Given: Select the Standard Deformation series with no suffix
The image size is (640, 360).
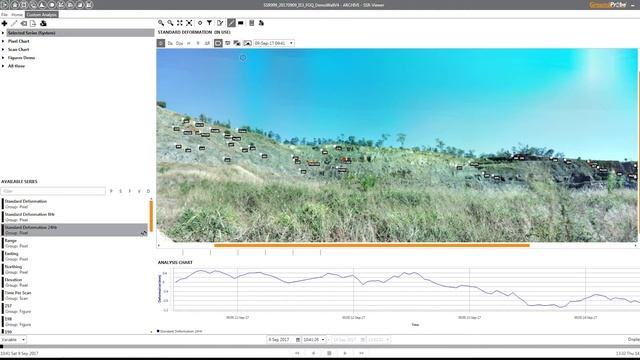Looking at the screenshot, I should tap(75, 204).
